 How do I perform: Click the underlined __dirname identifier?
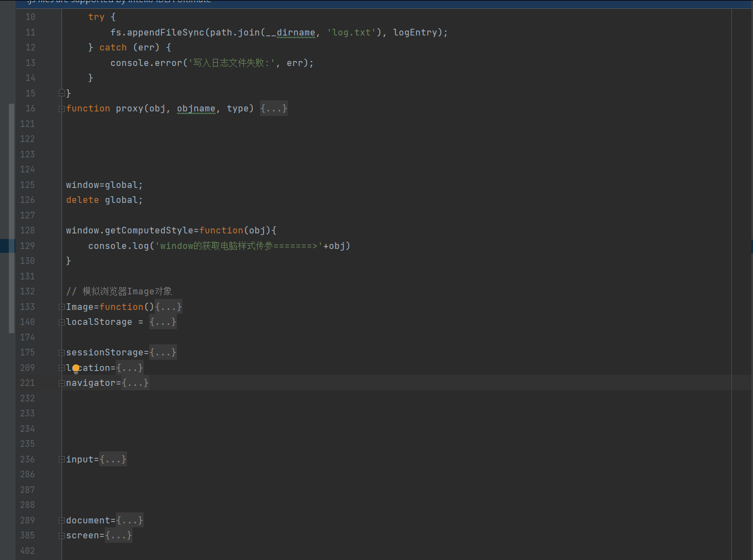click(291, 33)
